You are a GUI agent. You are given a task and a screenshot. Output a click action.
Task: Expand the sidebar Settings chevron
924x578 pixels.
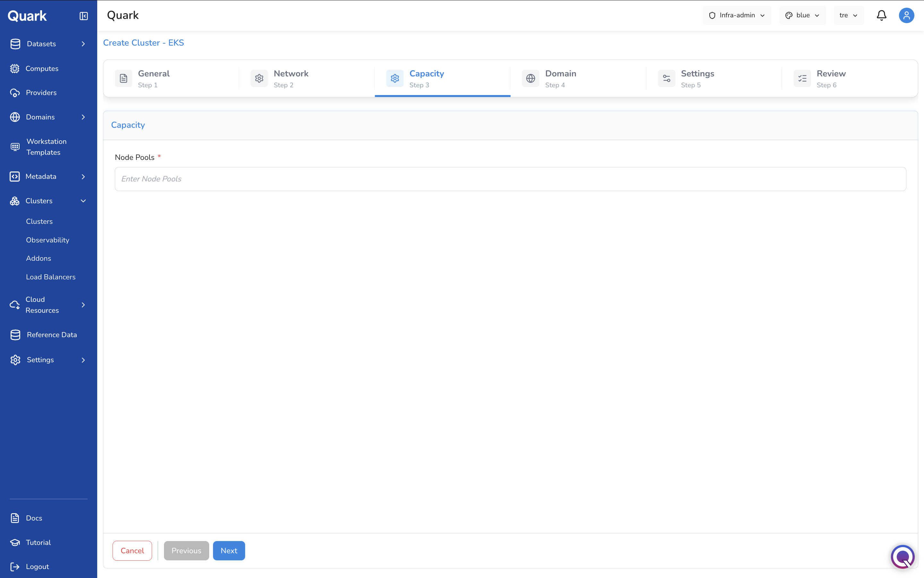pyautogui.click(x=83, y=360)
